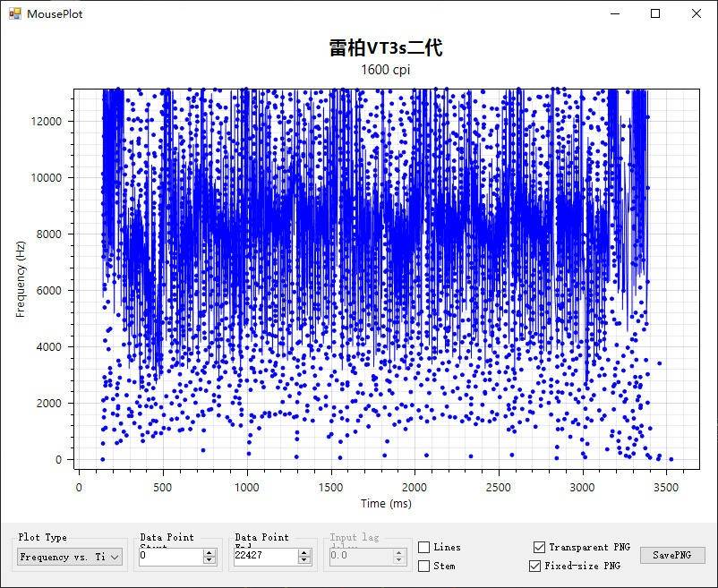Close the MousePlot window

tap(696, 13)
